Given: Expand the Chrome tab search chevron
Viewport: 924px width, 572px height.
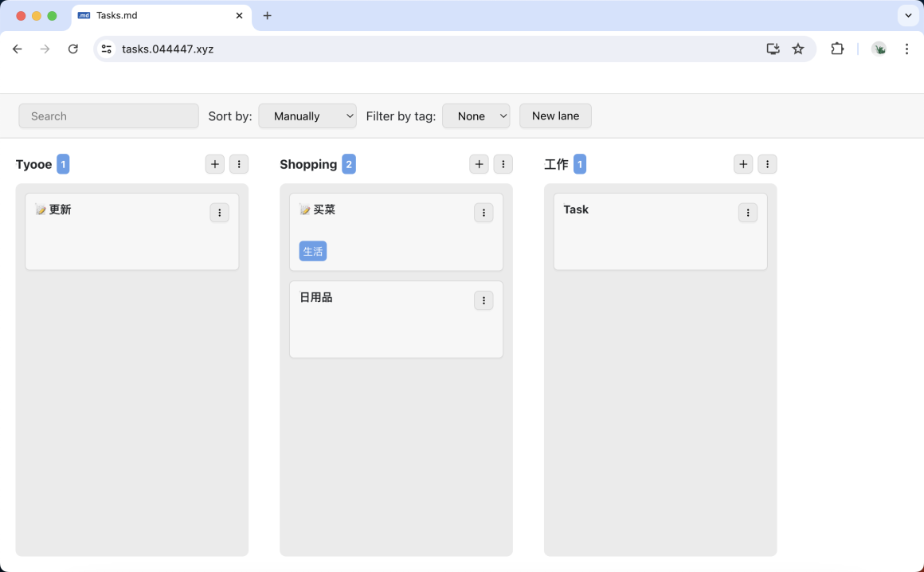Looking at the screenshot, I should [908, 16].
